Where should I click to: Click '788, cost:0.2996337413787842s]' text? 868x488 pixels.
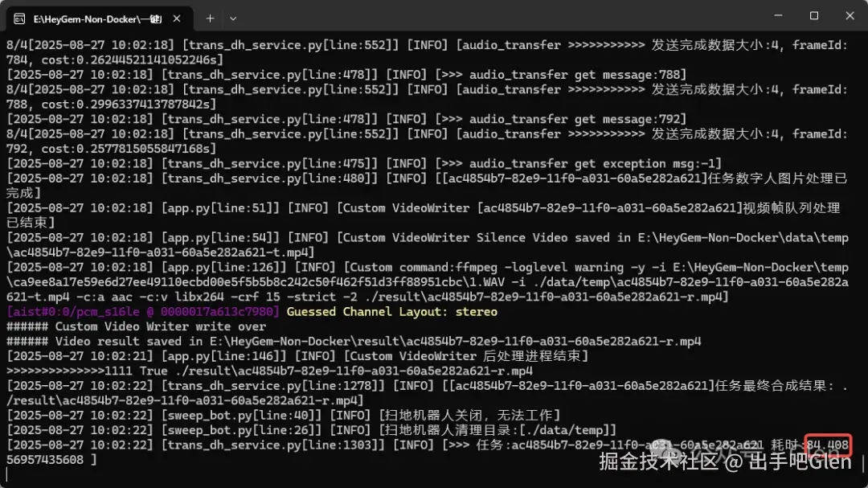click(x=112, y=105)
